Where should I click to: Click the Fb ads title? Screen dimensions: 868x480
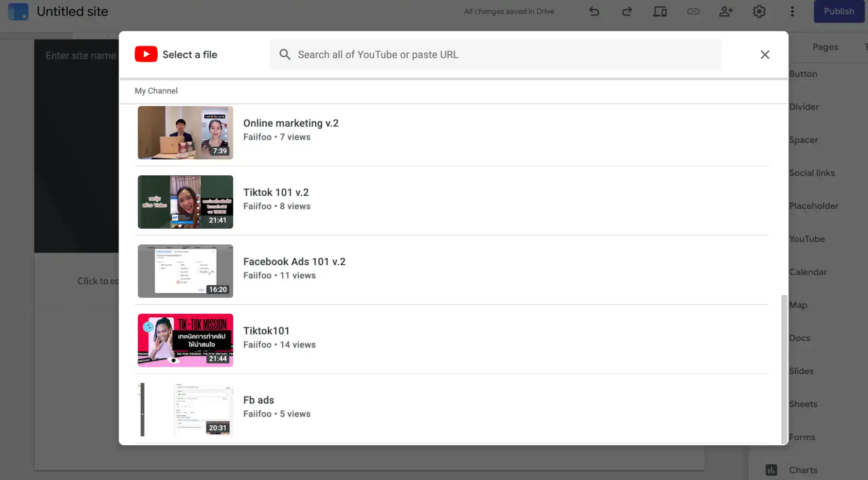258,400
